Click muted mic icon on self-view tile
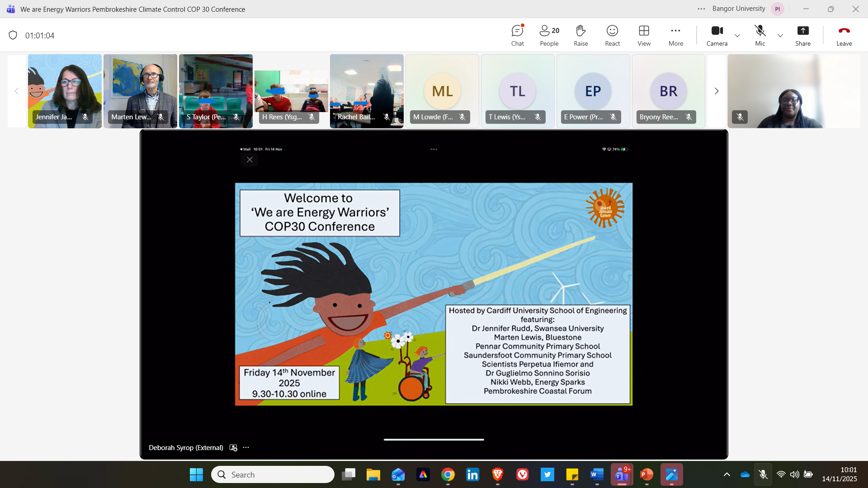The width and height of the screenshot is (868, 488). point(740,117)
